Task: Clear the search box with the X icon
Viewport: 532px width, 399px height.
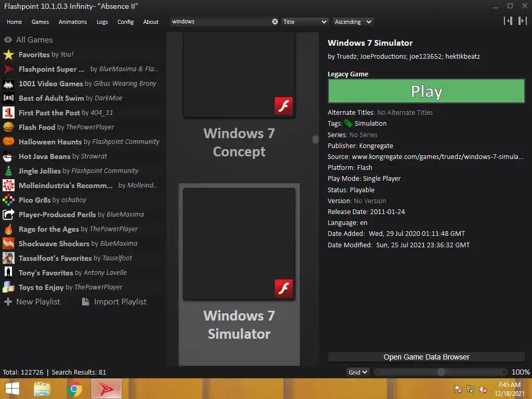Action: point(275,22)
